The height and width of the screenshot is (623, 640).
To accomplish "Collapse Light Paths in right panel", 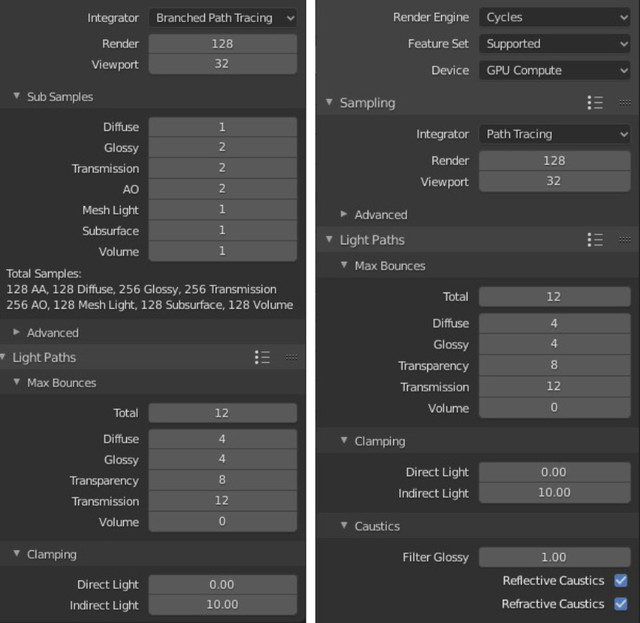I will pos(329,239).
